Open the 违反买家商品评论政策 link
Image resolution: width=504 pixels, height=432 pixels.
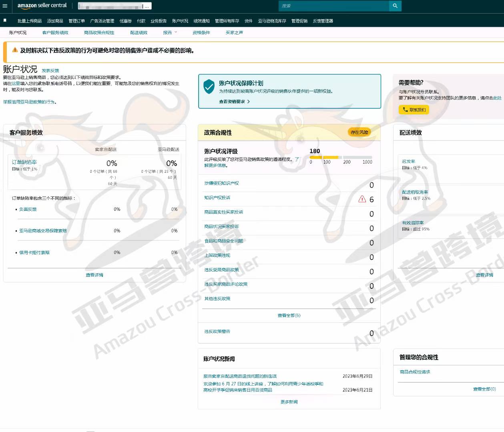tap(226, 284)
